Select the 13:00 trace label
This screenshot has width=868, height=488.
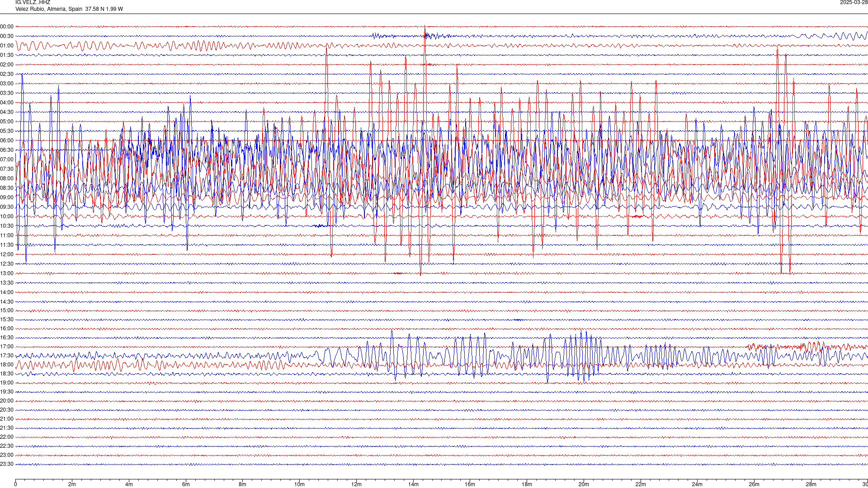tap(7, 273)
